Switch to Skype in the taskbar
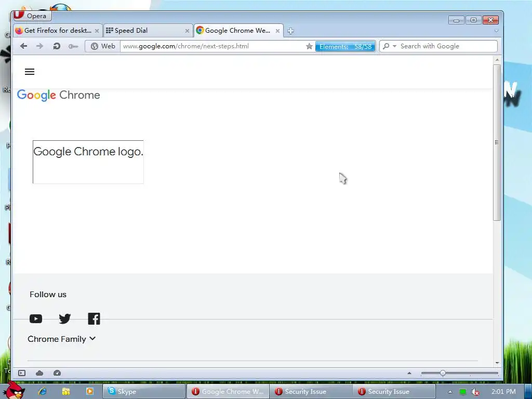 pos(144,392)
